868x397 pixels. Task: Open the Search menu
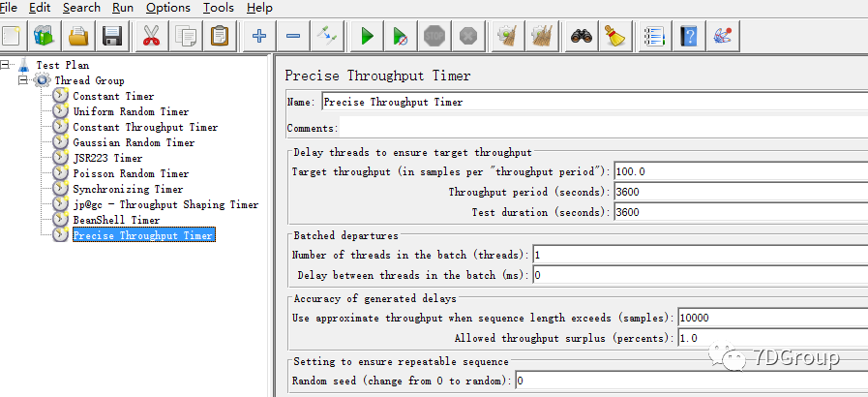coord(81,8)
